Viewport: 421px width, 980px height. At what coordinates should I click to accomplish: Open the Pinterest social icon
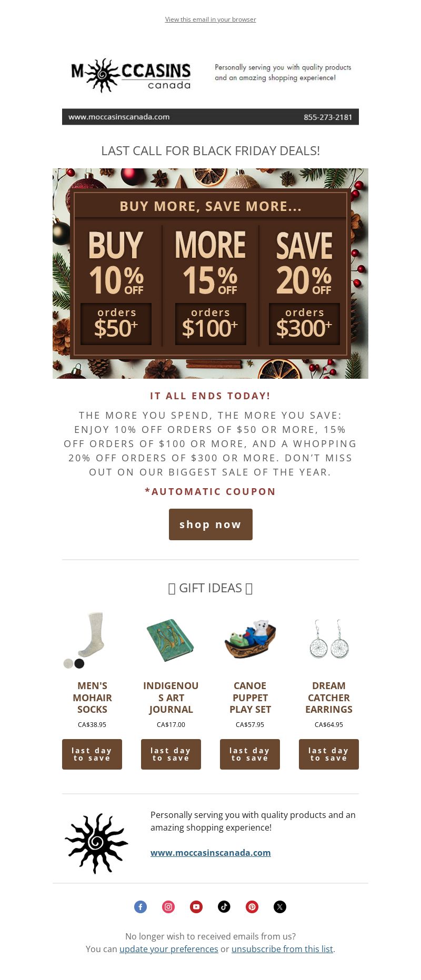(x=252, y=907)
